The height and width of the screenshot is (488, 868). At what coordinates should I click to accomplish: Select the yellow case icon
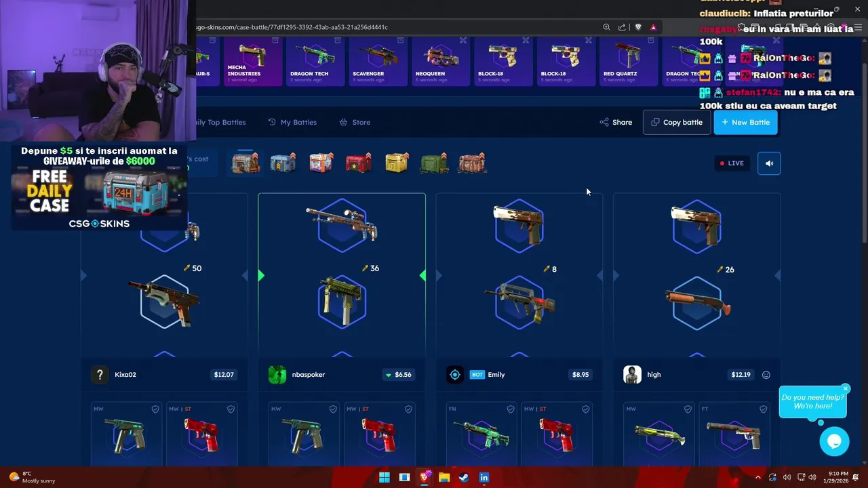[x=397, y=163]
